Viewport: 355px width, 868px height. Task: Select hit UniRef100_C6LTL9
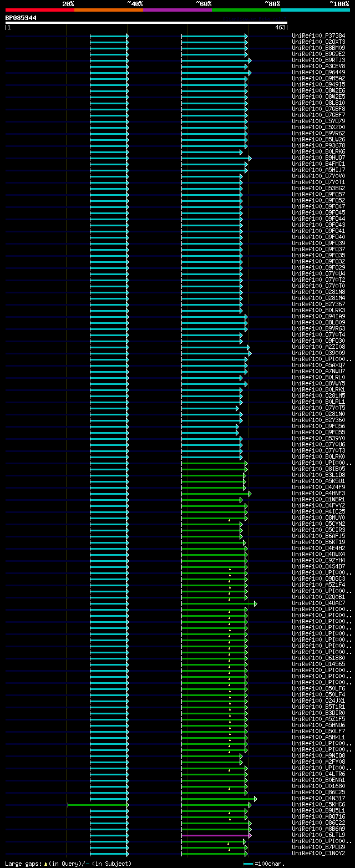[318, 835]
